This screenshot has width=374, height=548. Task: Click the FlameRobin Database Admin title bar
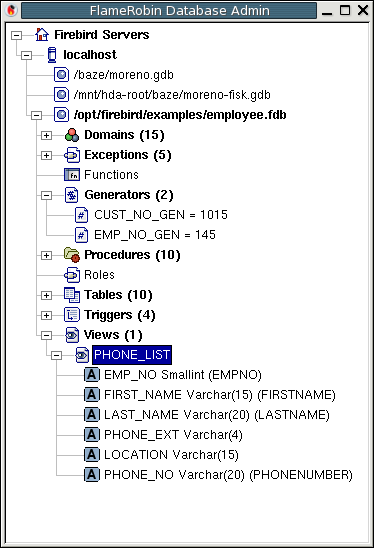(x=169, y=10)
